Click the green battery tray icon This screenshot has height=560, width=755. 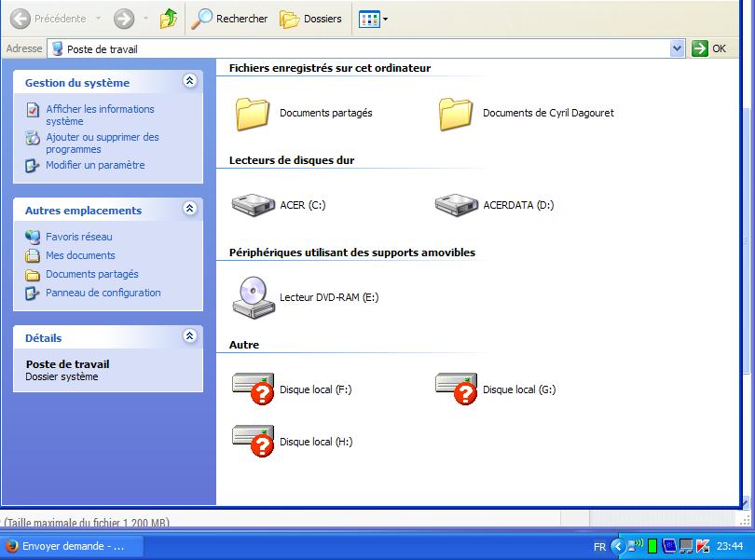tap(652, 546)
